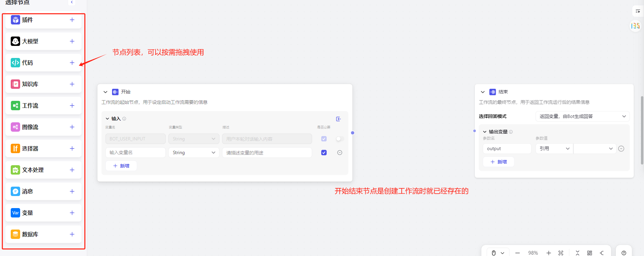644x256 pixels.
Task: Add a 大模型 node with its plus button
Action: pyautogui.click(x=72, y=41)
